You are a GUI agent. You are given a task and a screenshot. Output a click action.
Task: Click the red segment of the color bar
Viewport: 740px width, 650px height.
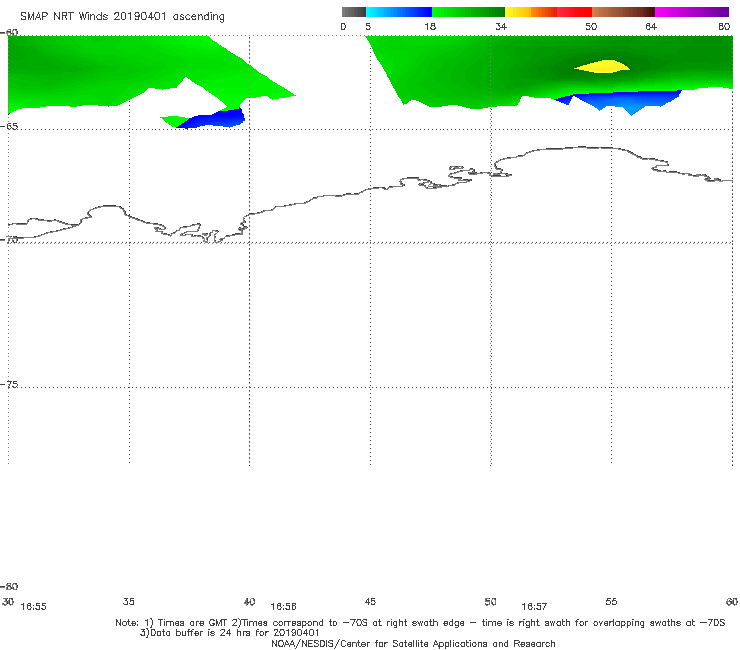point(574,12)
